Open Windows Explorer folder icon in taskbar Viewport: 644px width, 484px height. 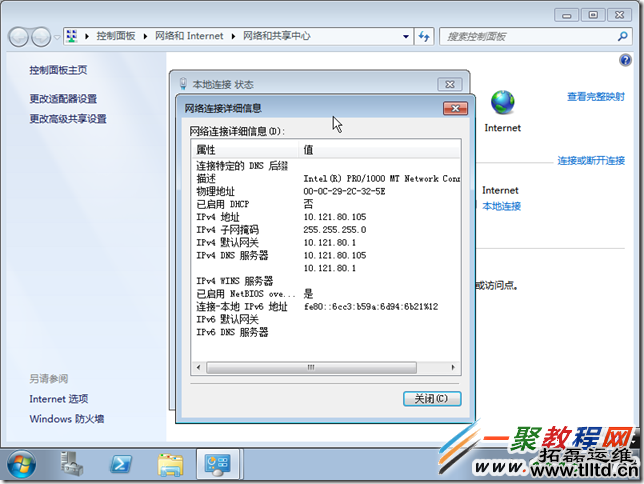pos(171,464)
